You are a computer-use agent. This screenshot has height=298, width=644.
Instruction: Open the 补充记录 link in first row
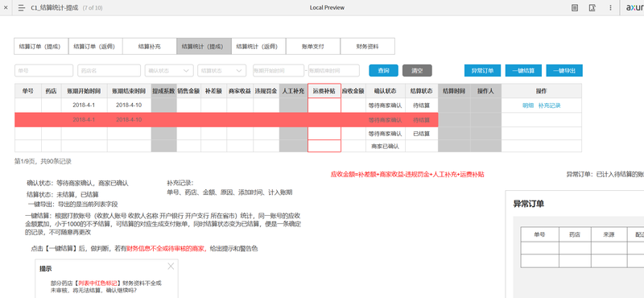[x=550, y=106]
